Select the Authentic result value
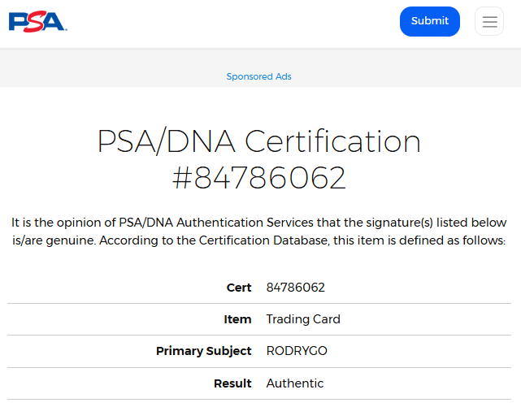 tap(295, 383)
